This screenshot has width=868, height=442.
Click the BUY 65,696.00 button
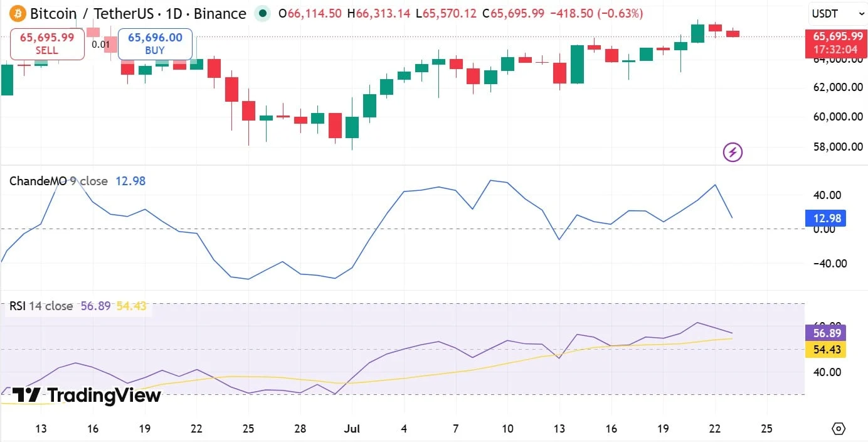pyautogui.click(x=155, y=44)
